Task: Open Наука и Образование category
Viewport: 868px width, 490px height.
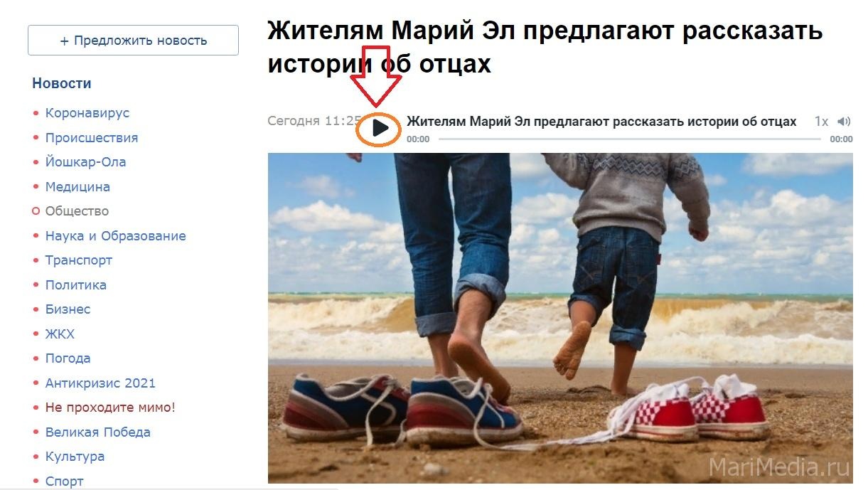Action: click(x=115, y=236)
